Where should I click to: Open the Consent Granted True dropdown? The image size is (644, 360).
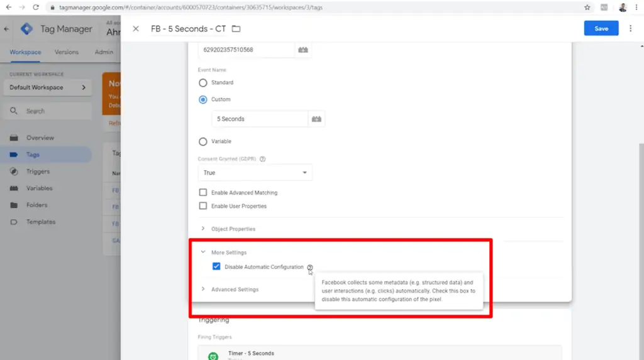coord(255,172)
